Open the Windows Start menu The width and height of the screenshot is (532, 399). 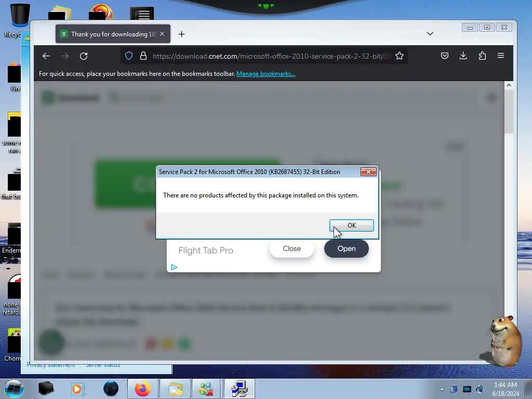[x=14, y=389]
